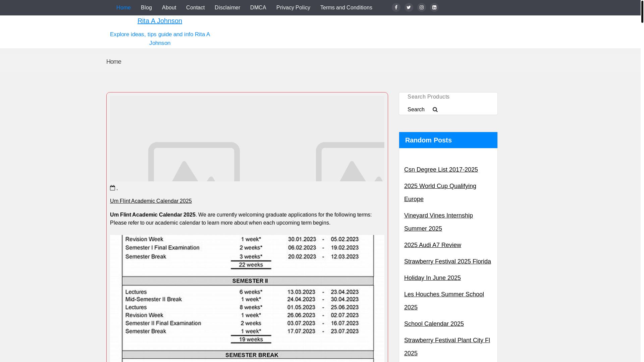This screenshot has height=362, width=644.
Task: Open Strawberry Festival Plant City Fl 2025 post
Action: pyautogui.click(x=447, y=347)
